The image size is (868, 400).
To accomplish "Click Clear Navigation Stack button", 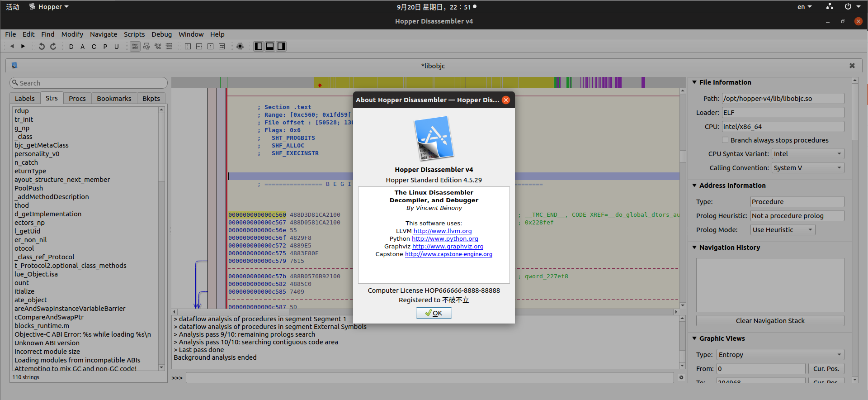I will pyautogui.click(x=770, y=321).
